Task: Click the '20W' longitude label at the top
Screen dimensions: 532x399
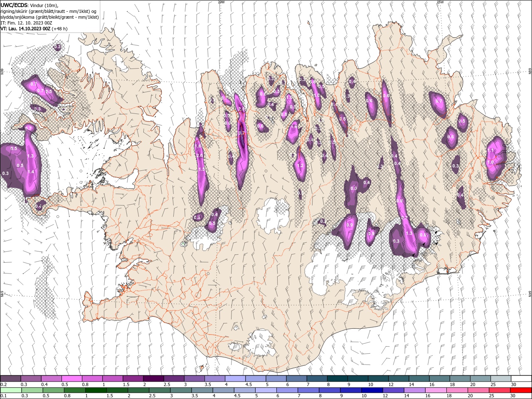Action: click(222, 2)
